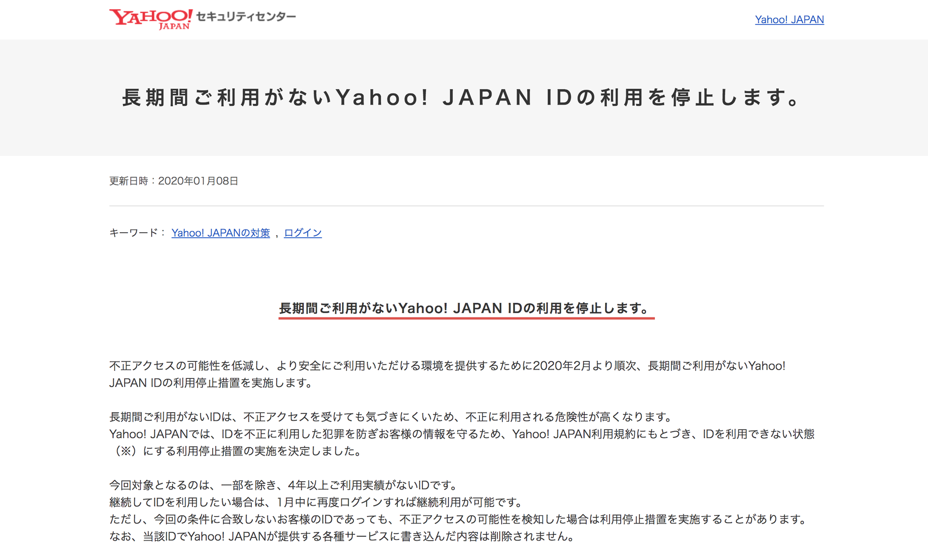Click the line starting なお、当該IDでYahoo! JAPANが提供
The image size is (928, 560).
tap(343, 536)
